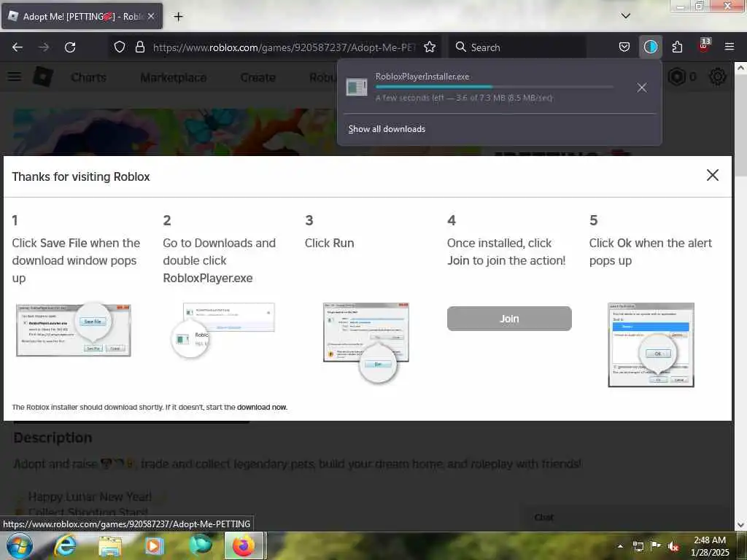Image resolution: width=747 pixels, height=560 pixels.
Task: Click the URL address bar
Action: 284,47
